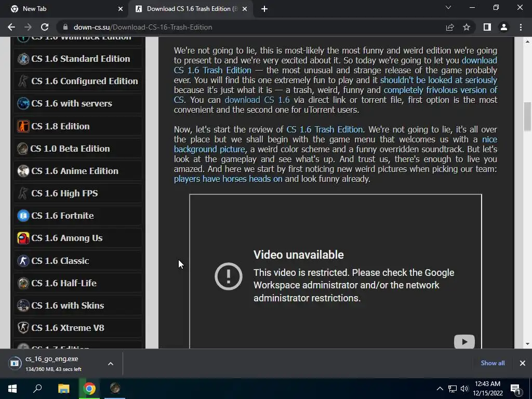Image resolution: width=532 pixels, height=399 pixels.
Task: Click the orange CS 1.8 Edition icon
Action: 23,126
